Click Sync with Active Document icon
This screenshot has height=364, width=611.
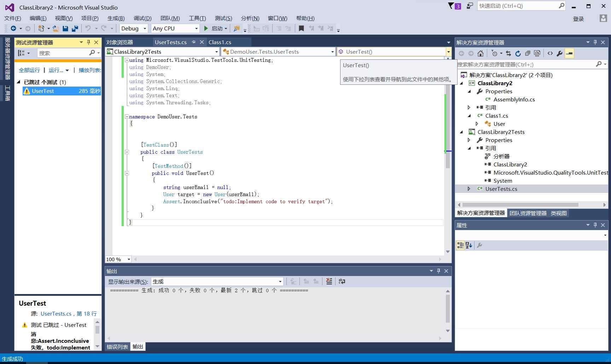tap(508, 53)
